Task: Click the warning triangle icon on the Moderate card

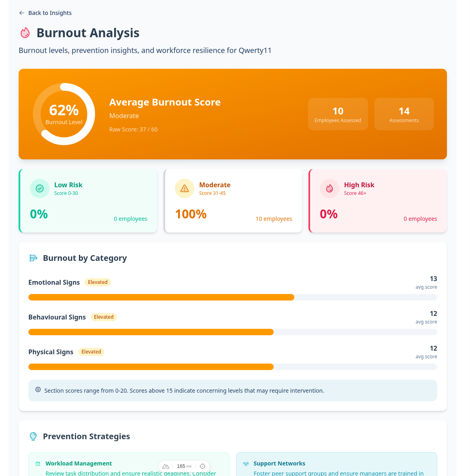Action: click(184, 188)
